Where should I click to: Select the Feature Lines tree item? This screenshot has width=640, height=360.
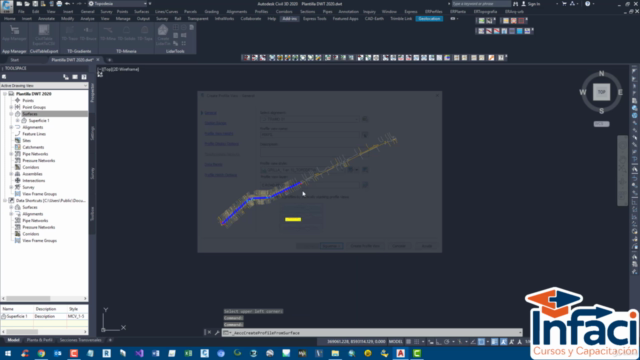point(34,134)
